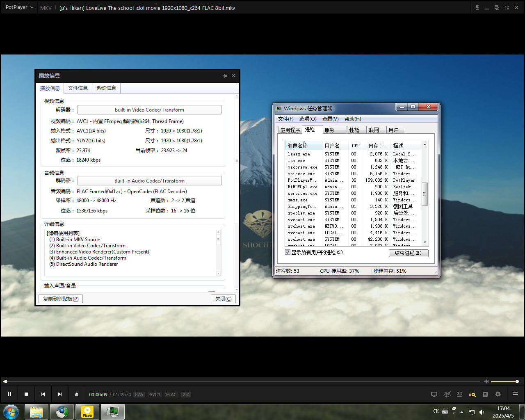Switch to the 系统信息 tab

[x=106, y=88]
